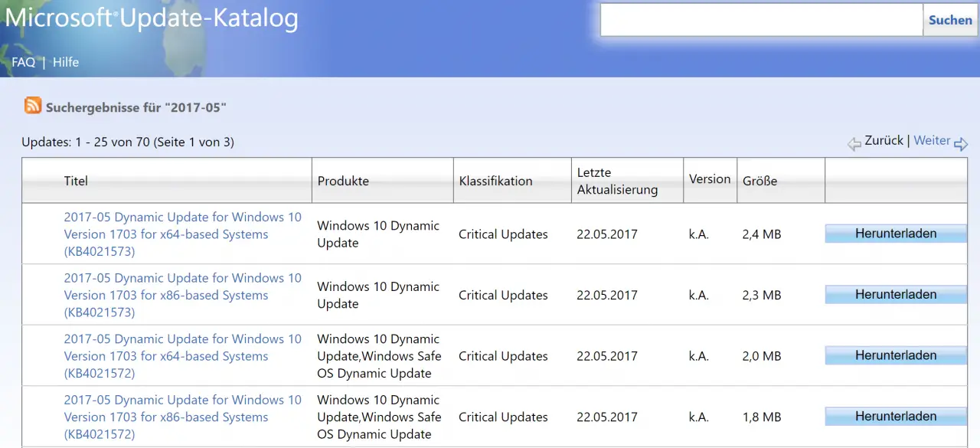The width and height of the screenshot is (980, 448).
Task: Sort results by the Klassifikation column header
Action: 495,181
